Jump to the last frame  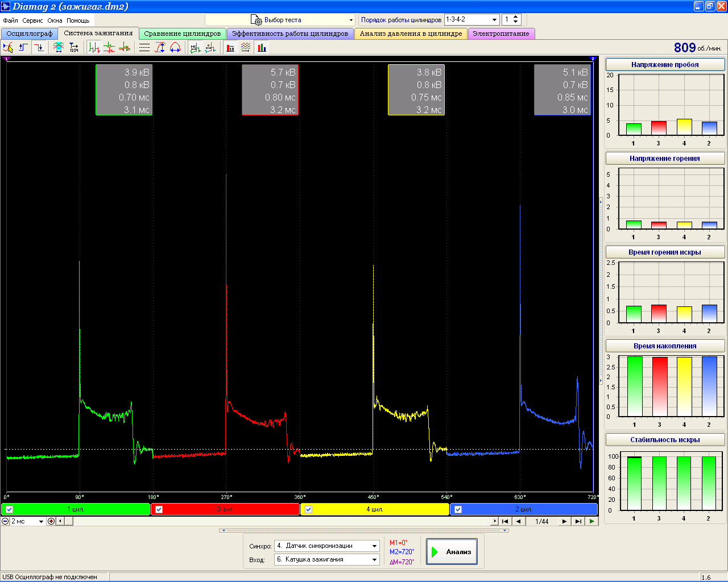(x=578, y=521)
